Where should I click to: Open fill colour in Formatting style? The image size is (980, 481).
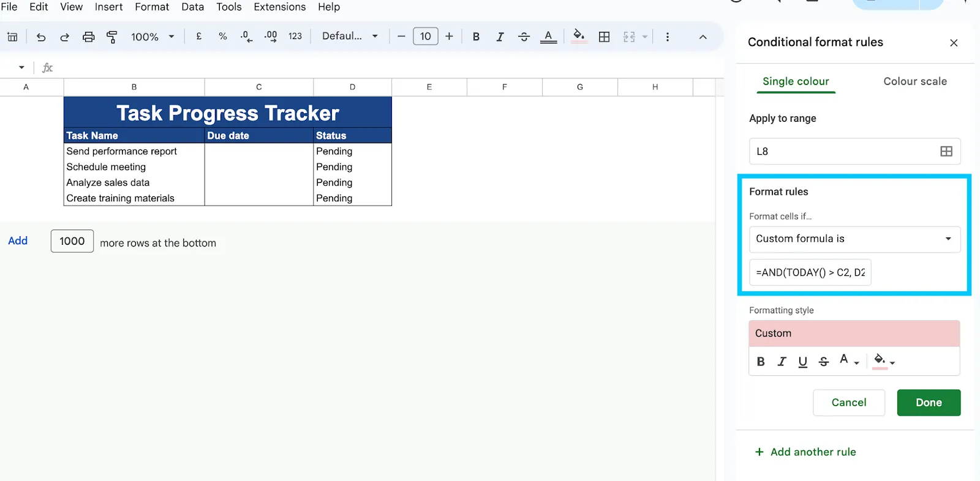pos(884,360)
